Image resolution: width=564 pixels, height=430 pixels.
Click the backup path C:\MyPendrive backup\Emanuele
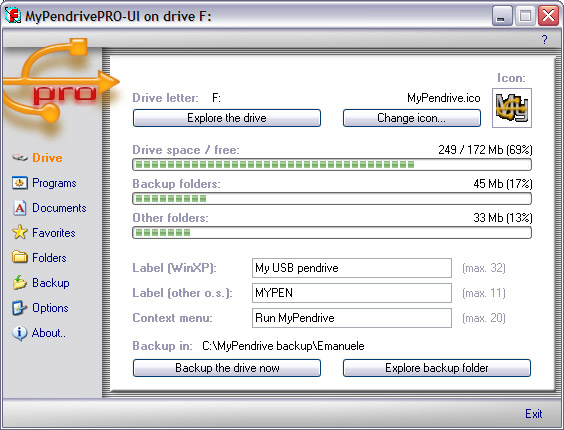(x=283, y=346)
